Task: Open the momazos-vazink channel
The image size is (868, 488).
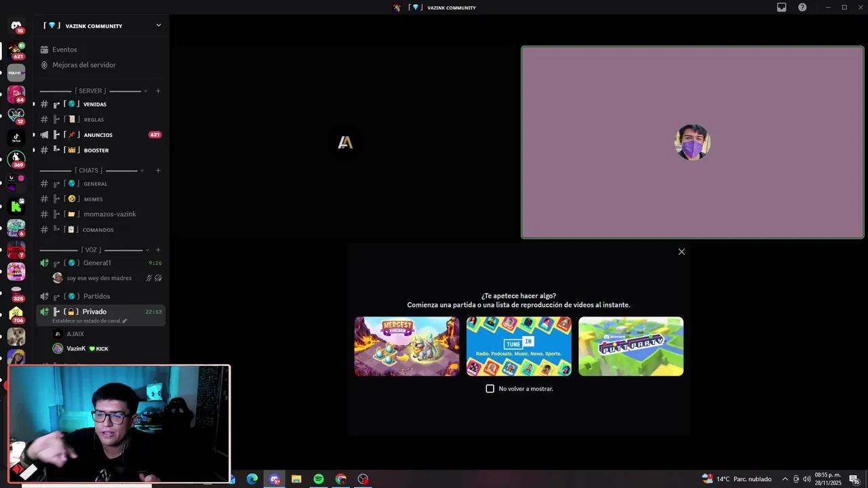Action: [102, 214]
